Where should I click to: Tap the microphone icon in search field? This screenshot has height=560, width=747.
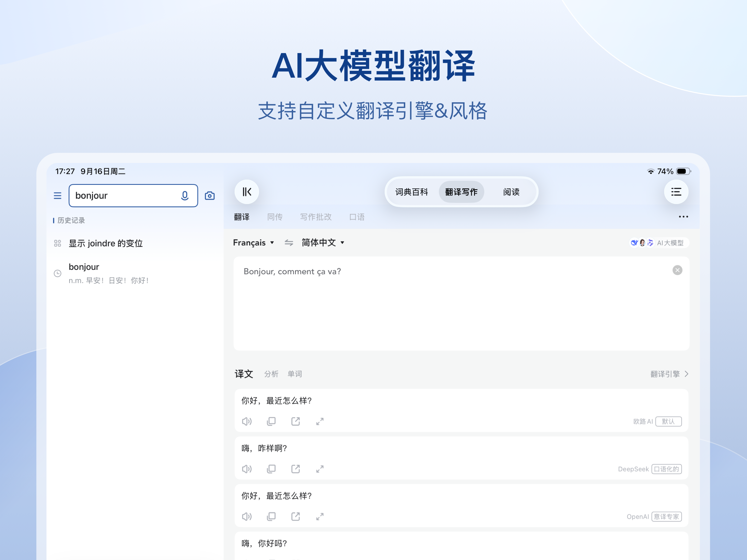(x=185, y=196)
